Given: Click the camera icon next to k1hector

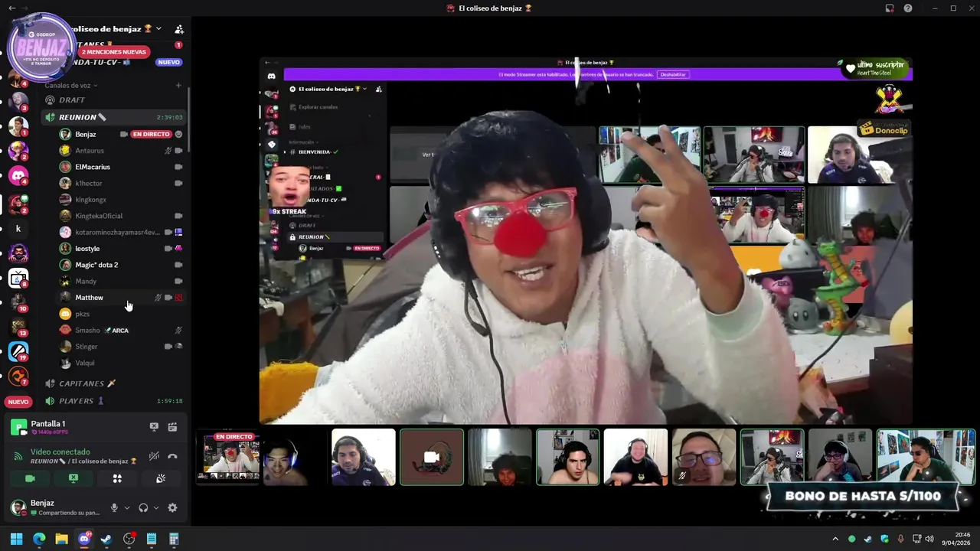Looking at the screenshot, I should pos(178,184).
